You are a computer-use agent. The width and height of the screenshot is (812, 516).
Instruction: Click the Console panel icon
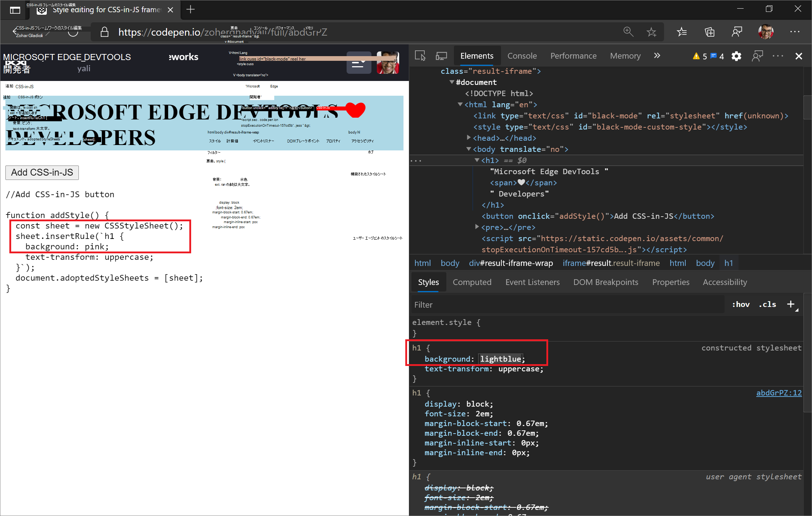pyautogui.click(x=522, y=55)
